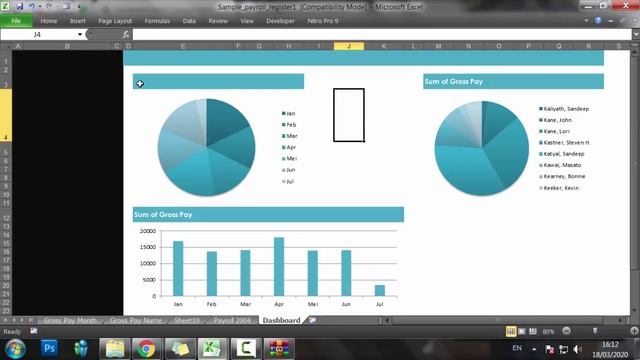Click the 20000 axis label on bar chart
The width and height of the screenshot is (640, 360).
148,231
